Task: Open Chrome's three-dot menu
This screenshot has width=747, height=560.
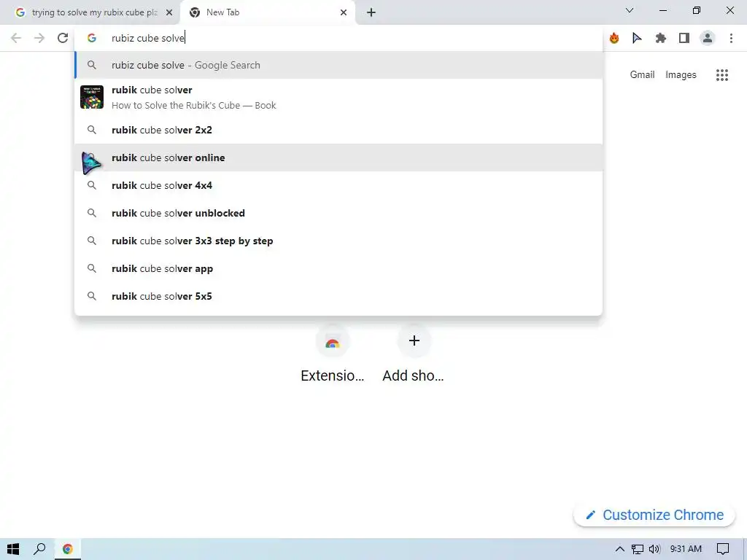Action: pyautogui.click(x=731, y=38)
